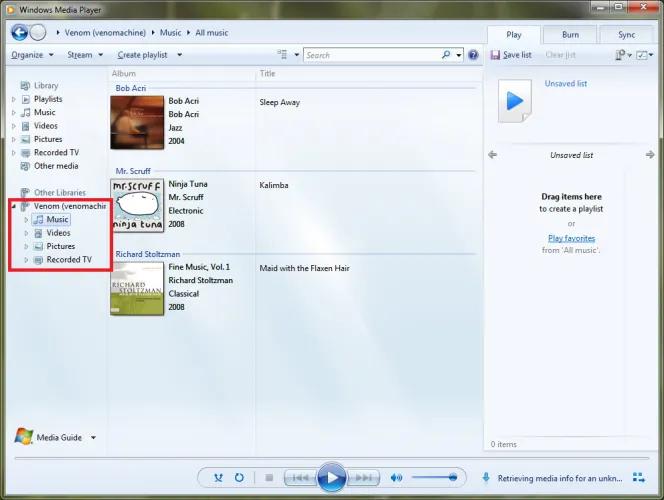Click the search magnifier icon
This screenshot has height=500, width=664.
tap(446, 55)
